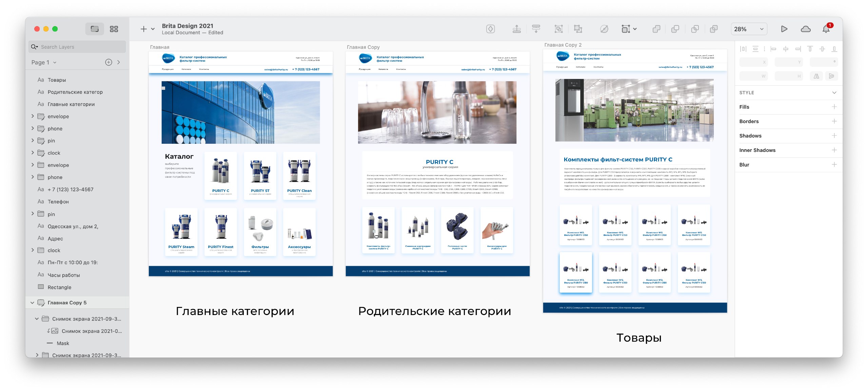Collapse the expanded Снимок экрана group above Mask
Screen dimensions: 868x391
click(37, 319)
